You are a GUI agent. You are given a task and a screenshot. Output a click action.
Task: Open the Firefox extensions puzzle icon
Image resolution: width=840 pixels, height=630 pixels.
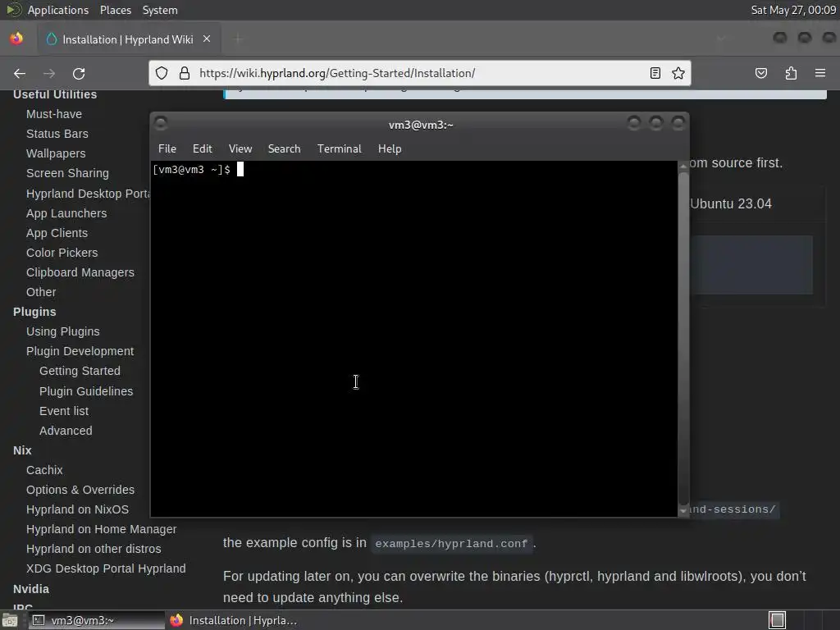[792, 73]
